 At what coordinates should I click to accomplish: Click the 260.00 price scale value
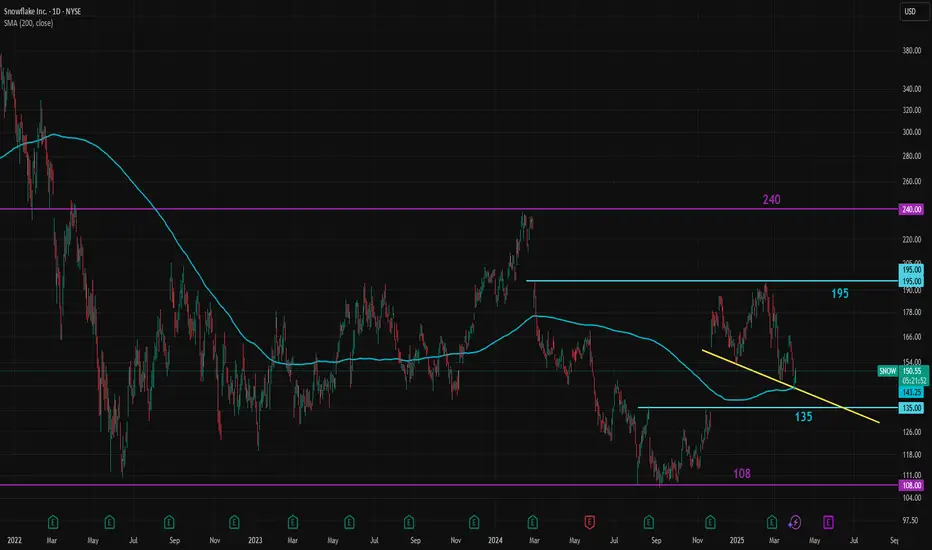[912, 182]
